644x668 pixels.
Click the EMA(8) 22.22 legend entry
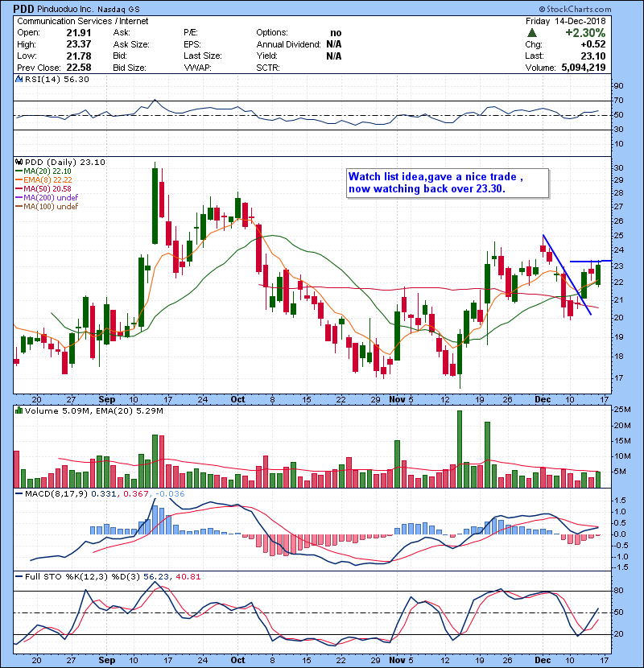point(47,180)
